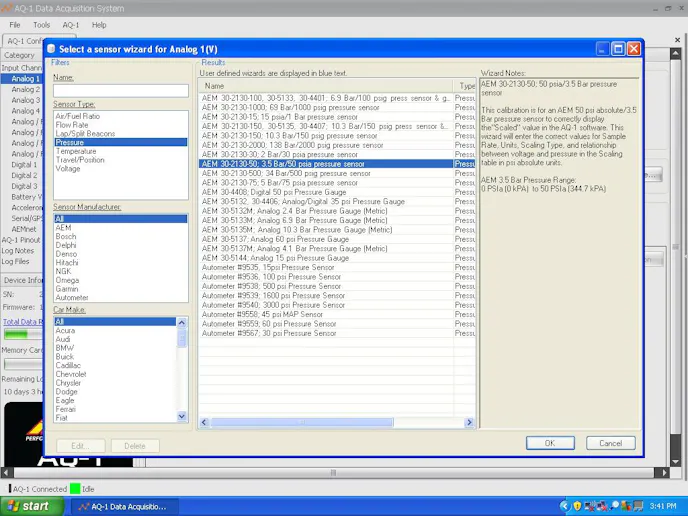Choose Bosch in Sensor Manufacturer list
The width and height of the screenshot is (688, 516).
(x=65, y=236)
